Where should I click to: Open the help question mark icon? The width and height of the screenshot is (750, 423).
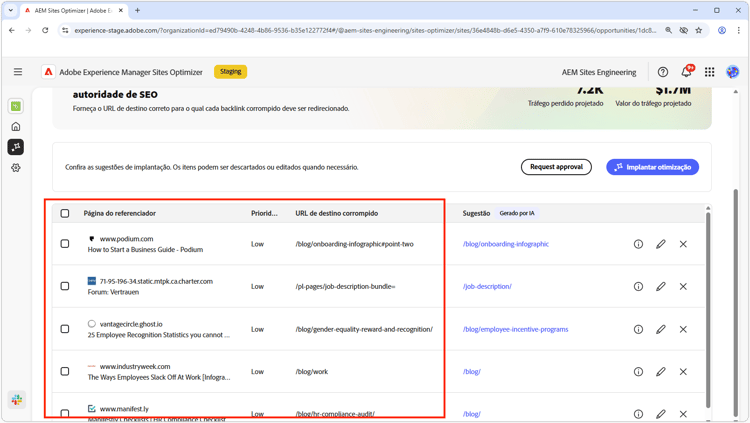[x=662, y=72]
